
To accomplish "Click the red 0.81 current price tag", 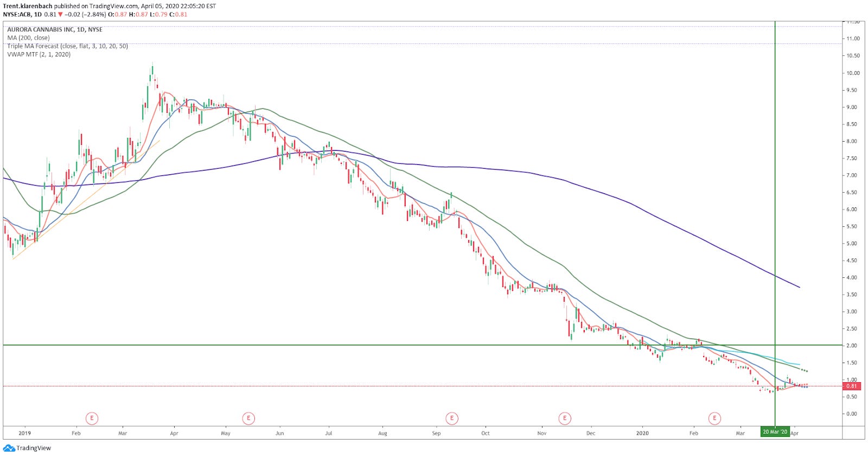I will coord(851,386).
